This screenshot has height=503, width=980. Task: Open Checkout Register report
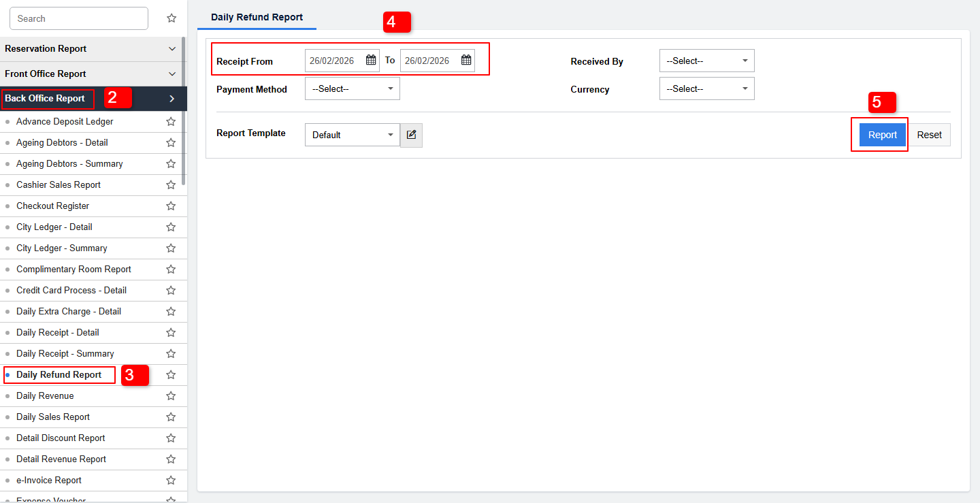(52, 206)
